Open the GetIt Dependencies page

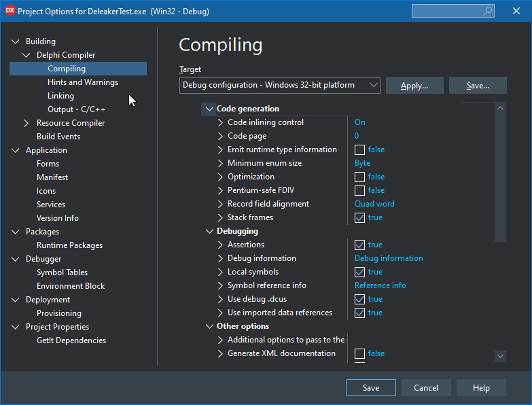click(71, 340)
